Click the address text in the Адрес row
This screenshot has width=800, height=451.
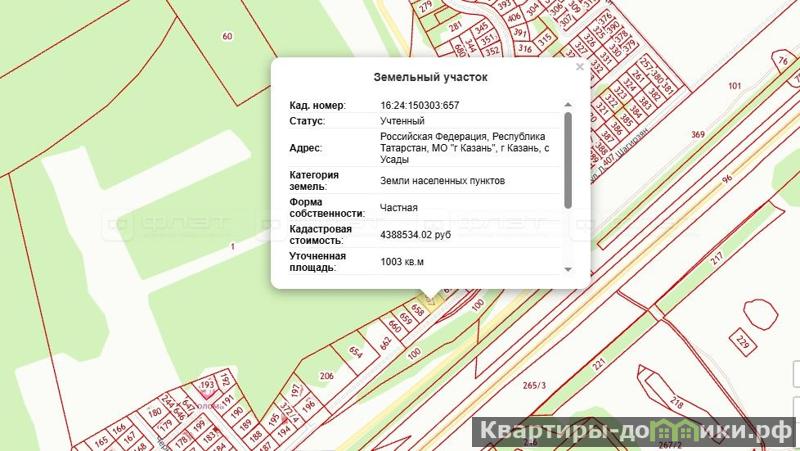point(462,147)
